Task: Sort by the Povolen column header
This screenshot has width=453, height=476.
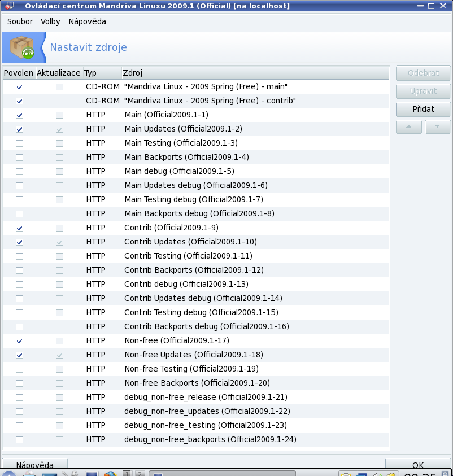Action: [x=19, y=73]
